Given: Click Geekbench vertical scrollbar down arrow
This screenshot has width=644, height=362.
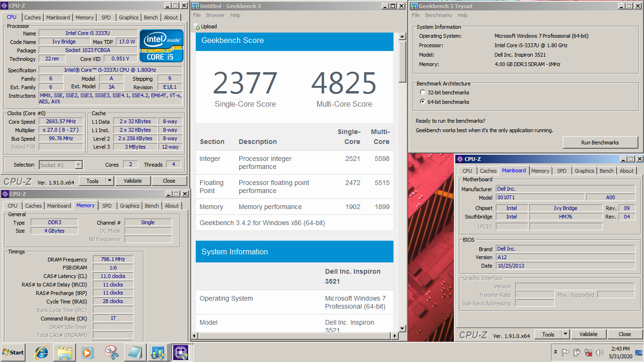Looking at the screenshot, I should click(x=402, y=328).
